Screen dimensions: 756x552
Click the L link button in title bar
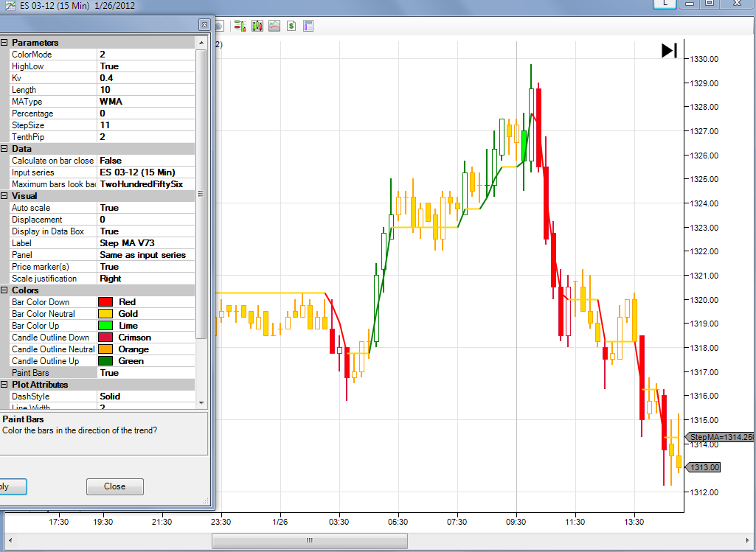[x=665, y=4]
